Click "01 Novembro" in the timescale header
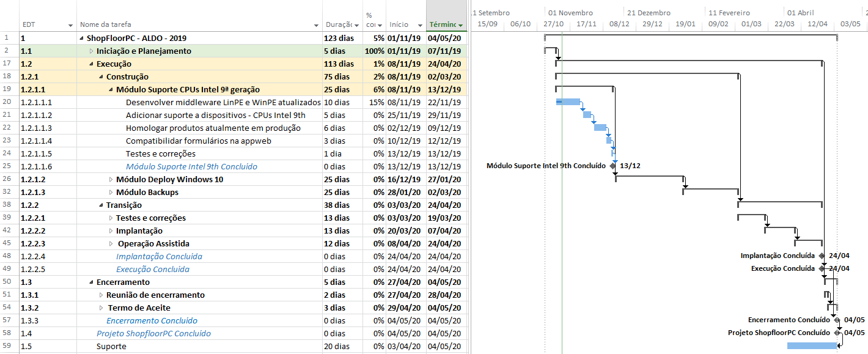This screenshot has width=868, height=354. pos(570,13)
